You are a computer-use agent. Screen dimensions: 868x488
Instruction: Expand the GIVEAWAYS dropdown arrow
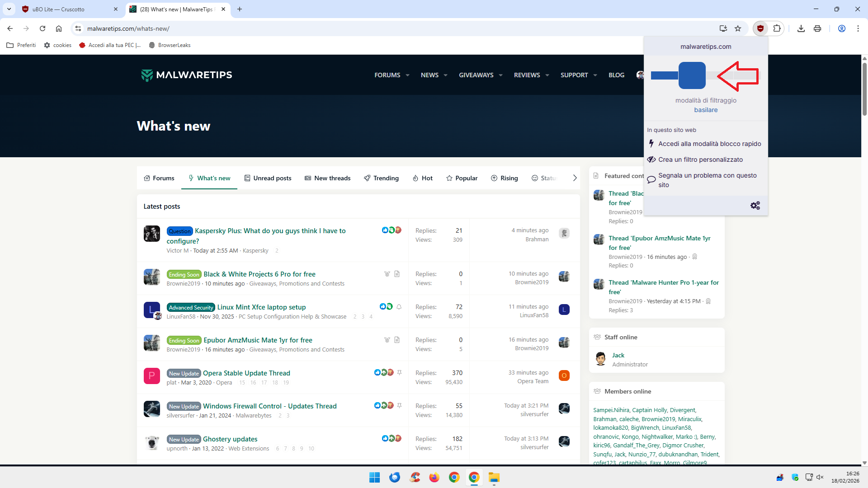click(x=500, y=75)
